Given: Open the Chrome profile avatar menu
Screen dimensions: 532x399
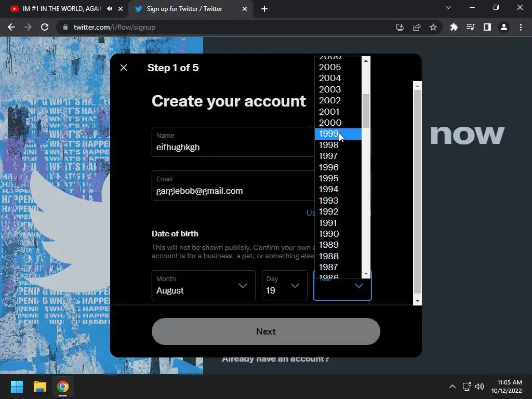Looking at the screenshot, I should tap(504, 27).
